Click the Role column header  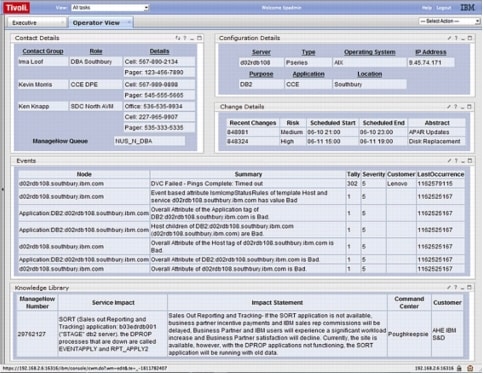coord(96,51)
